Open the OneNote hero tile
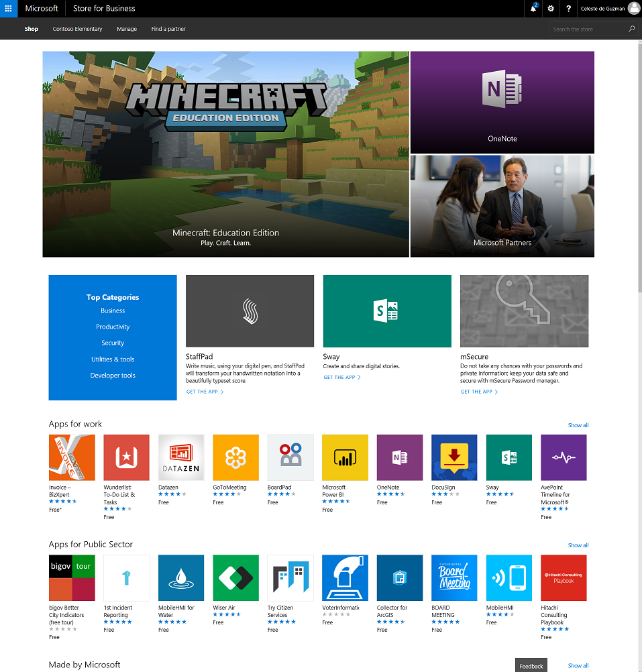The height and width of the screenshot is (672, 642). point(502,102)
